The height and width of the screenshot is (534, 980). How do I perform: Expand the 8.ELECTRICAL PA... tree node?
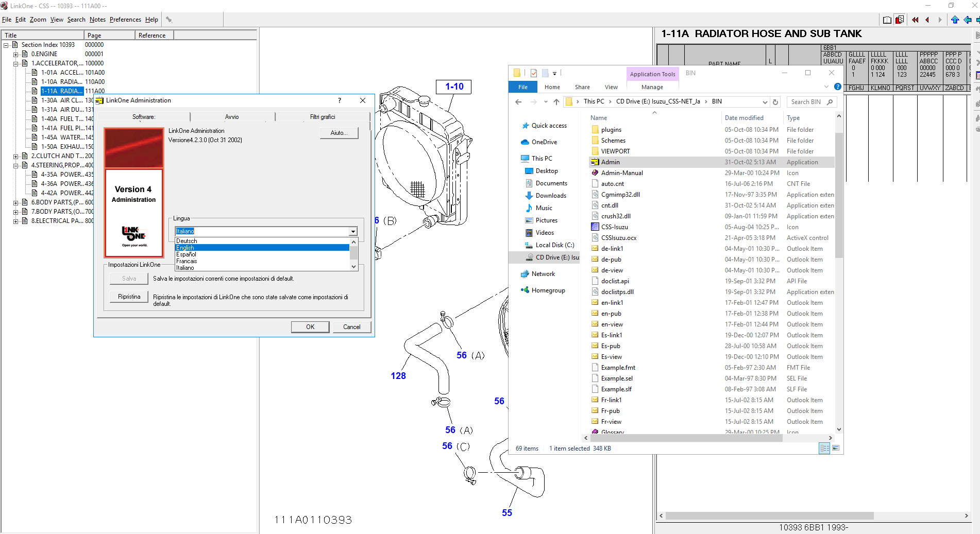(16, 221)
